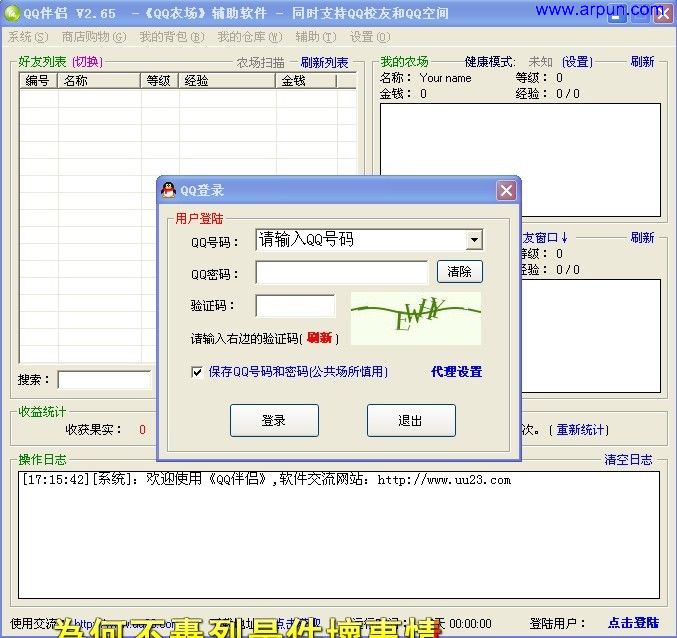Click the 退出 button
This screenshot has height=638, width=677.
pos(410,420)
